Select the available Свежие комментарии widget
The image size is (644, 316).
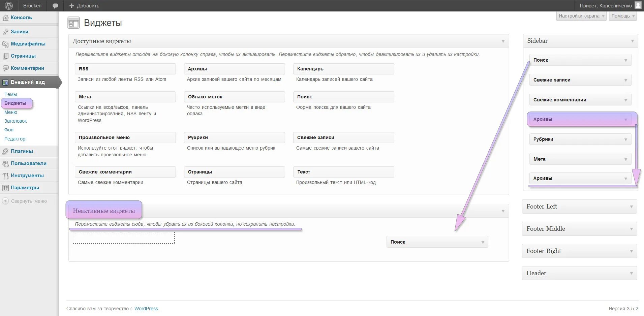click(x=125, y=172)
